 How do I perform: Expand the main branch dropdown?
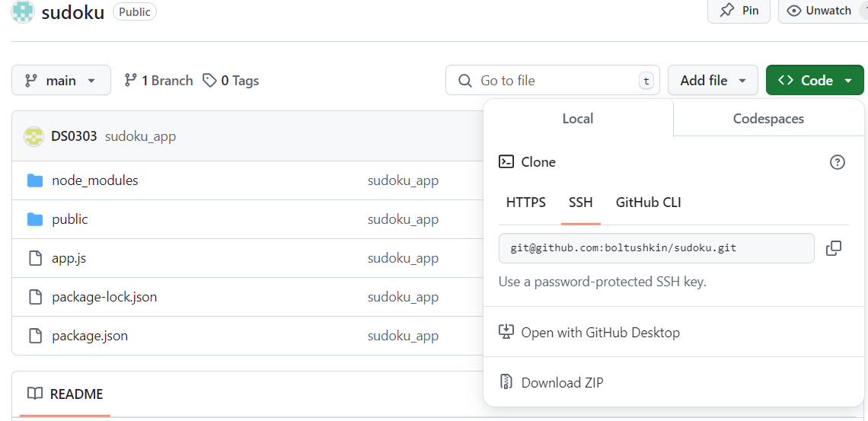(x=61, y=81)
